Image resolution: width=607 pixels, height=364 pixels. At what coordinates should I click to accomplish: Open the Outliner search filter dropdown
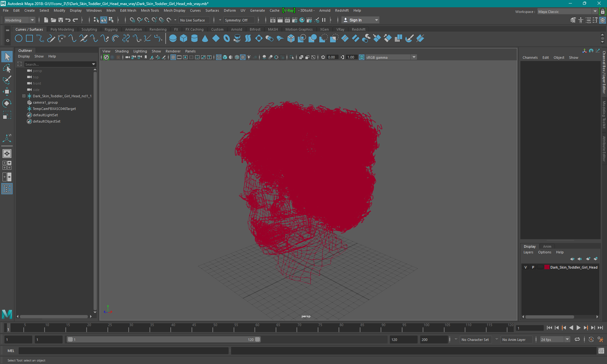click(94, 64)
